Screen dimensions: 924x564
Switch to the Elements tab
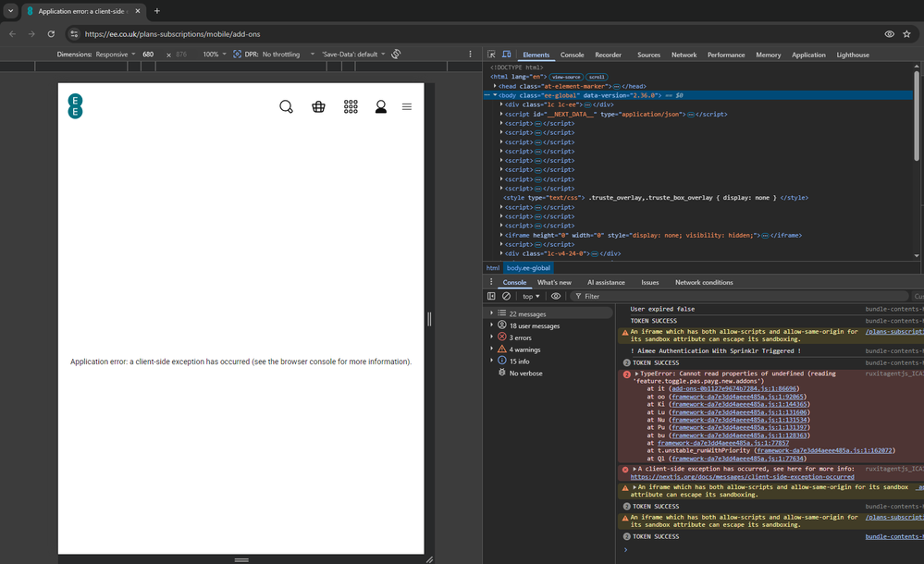click(536, 55)
